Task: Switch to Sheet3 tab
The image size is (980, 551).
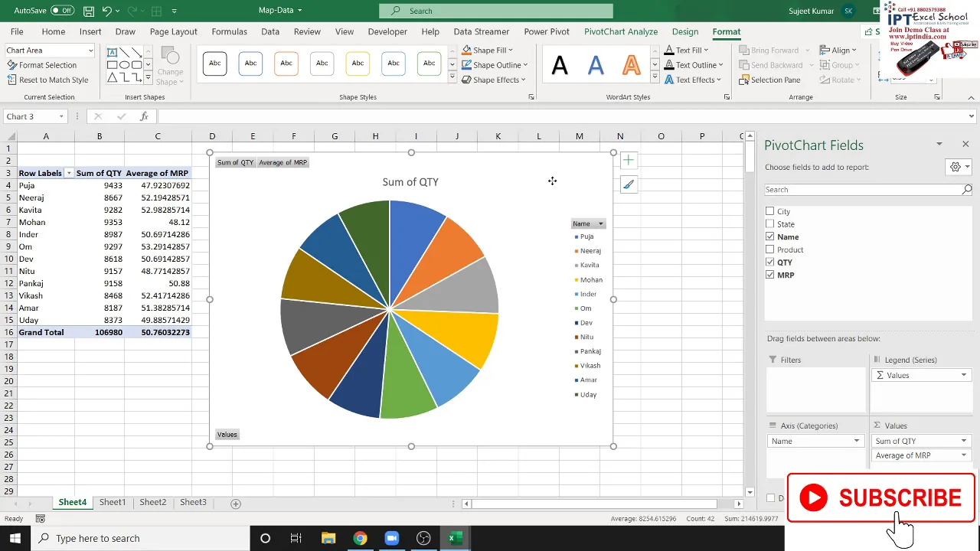Action: (x=193, y=502)
